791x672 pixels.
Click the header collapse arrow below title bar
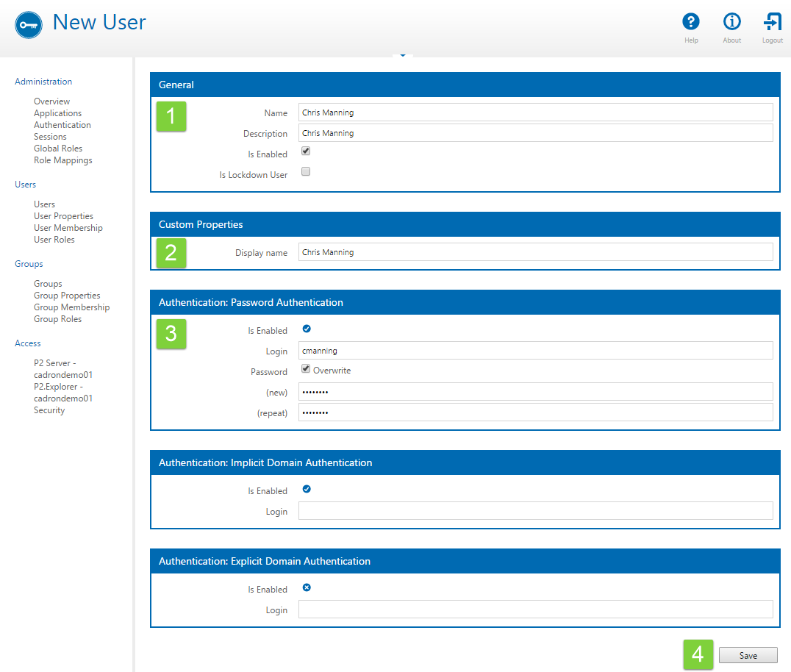[402, 56]
